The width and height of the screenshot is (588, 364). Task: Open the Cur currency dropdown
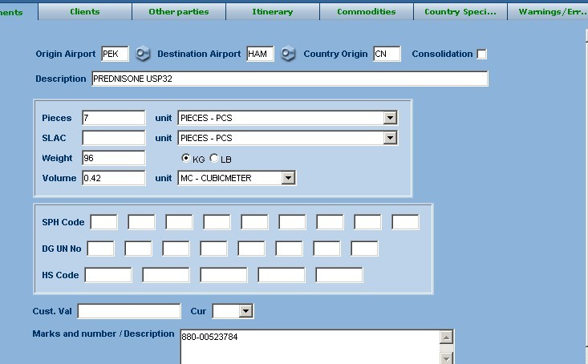pyautogui.click(x=245, y=311)
